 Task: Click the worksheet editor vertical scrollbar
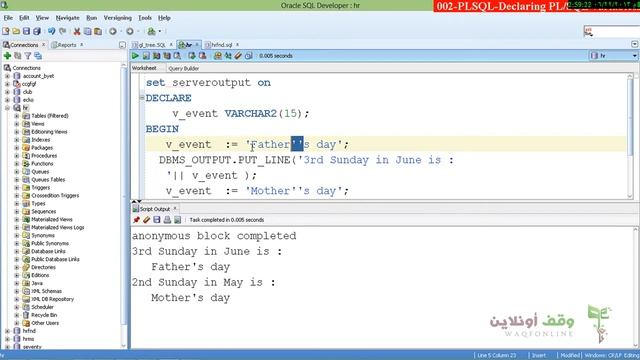coord(630,136)
